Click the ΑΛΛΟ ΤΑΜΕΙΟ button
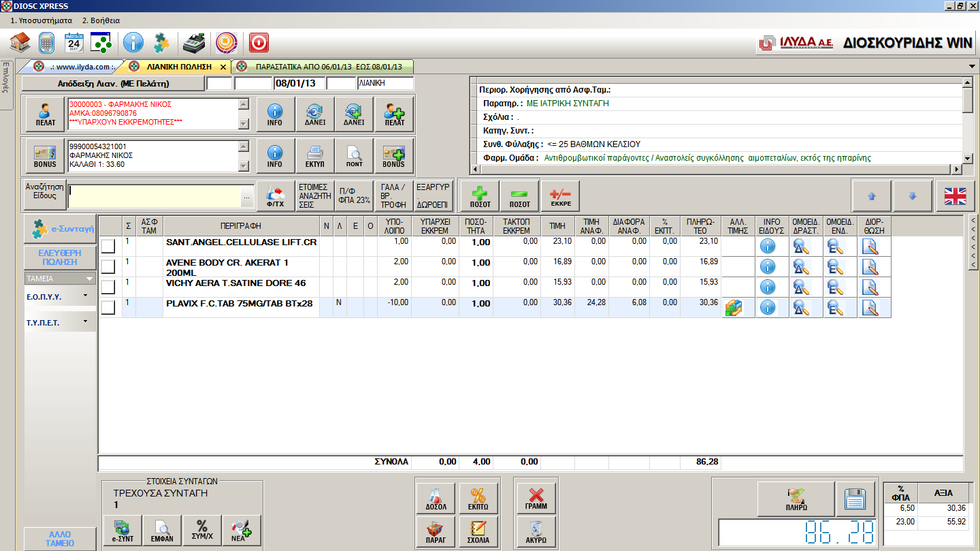Viewport: 980px width, 551px height. click(60, 539)
